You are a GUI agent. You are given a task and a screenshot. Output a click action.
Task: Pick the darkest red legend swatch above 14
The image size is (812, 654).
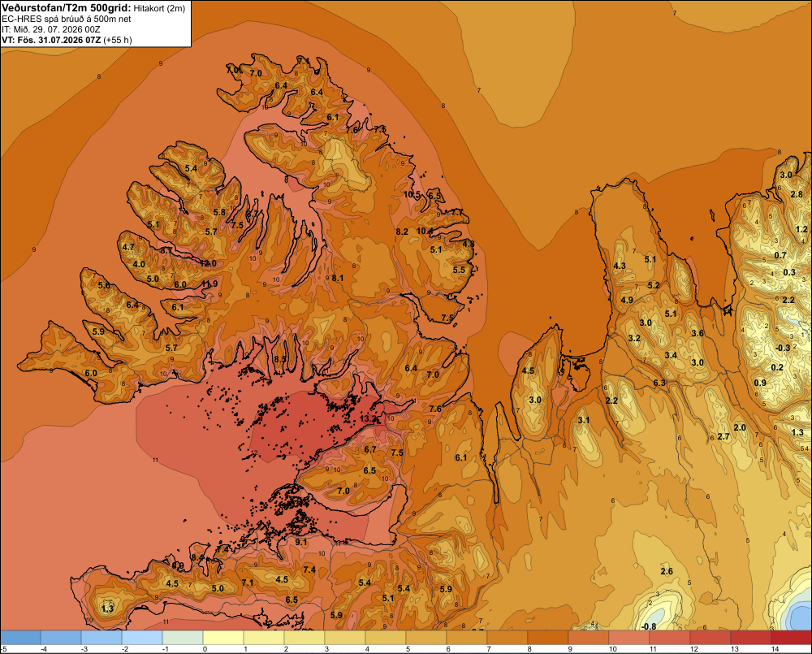coord(791,637)
